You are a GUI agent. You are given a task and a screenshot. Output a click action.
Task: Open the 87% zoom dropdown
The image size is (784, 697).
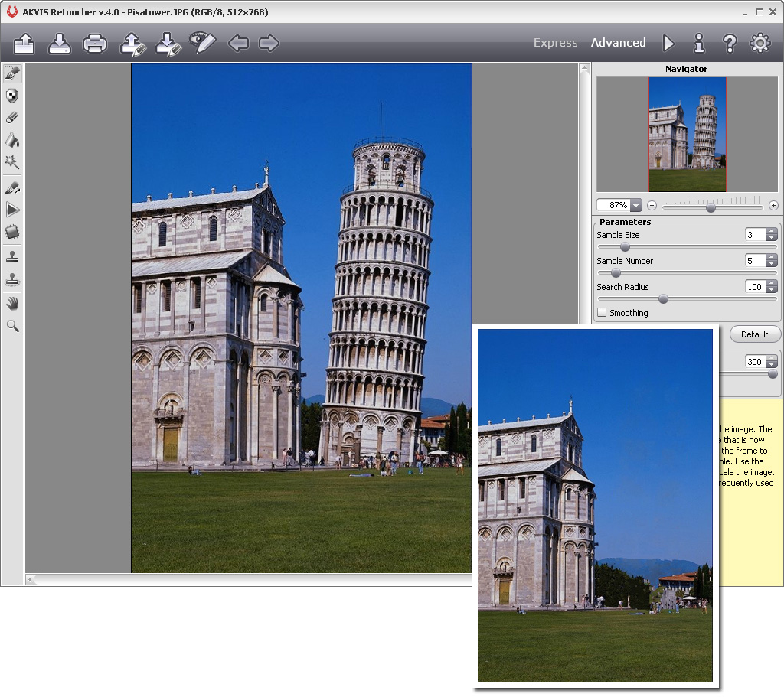(636, 206)
